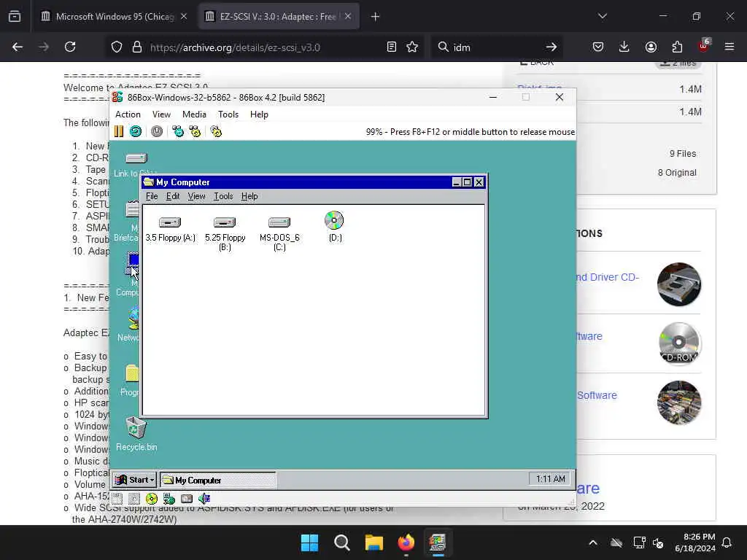
Task: Click the 86Box ACPI power button icon
Action: [x=157, y=131]
